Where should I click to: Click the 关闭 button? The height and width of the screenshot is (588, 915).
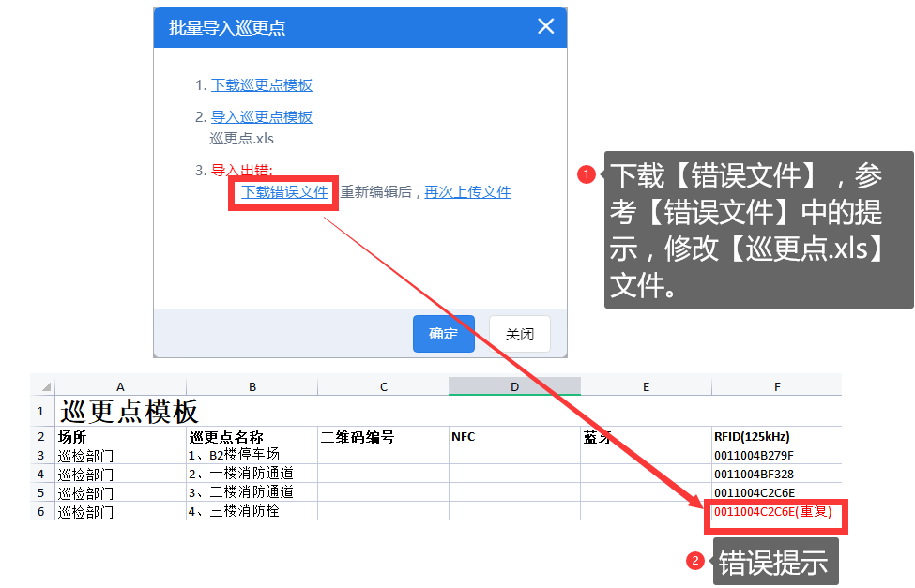click(519, 334)
